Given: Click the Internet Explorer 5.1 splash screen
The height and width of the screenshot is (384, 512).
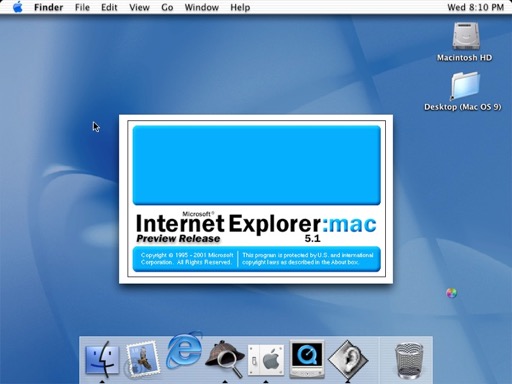Looking at the screenshot, I should (256, 199).
